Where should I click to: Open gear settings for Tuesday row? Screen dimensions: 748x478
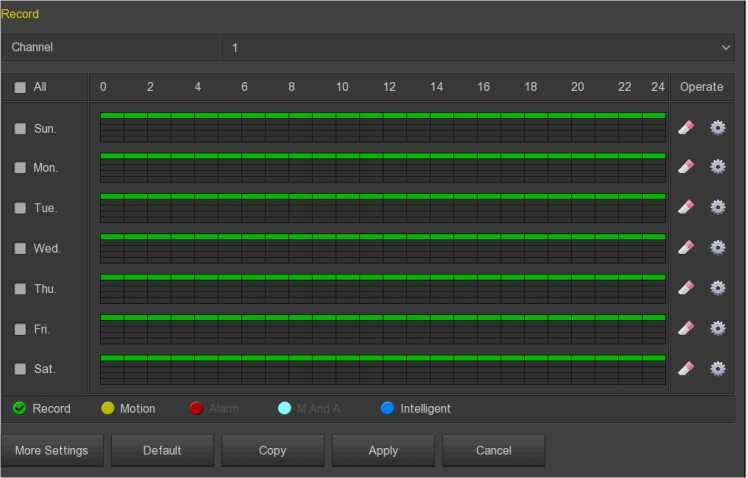coord(717,207)
